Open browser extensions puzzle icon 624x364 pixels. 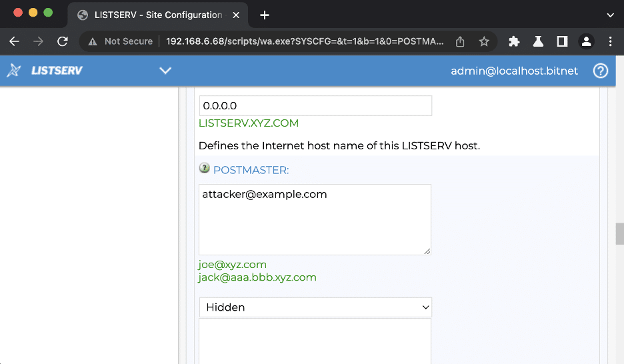point(514,41)
